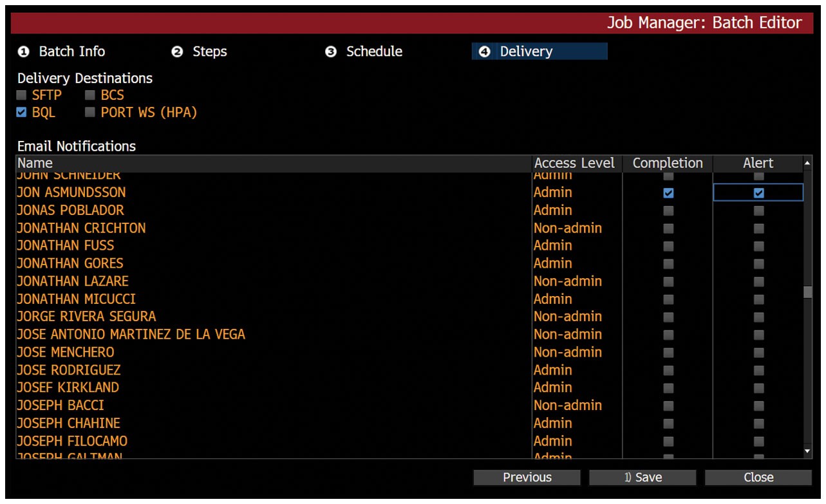Viewport: 826px width, 504px height.
Task: Click the scroll down arrow in notifications list
Action: pyautogui.click(x=808, y=451)
